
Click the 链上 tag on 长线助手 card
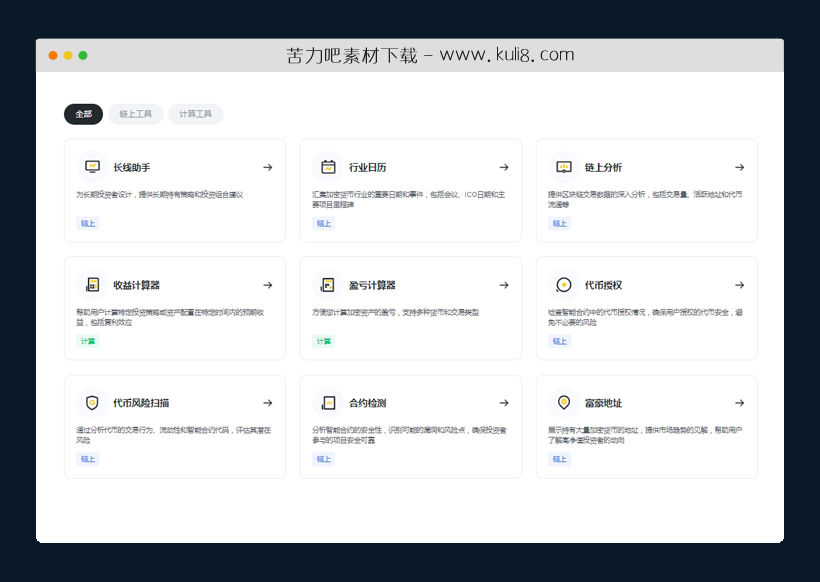pos(87,223)
